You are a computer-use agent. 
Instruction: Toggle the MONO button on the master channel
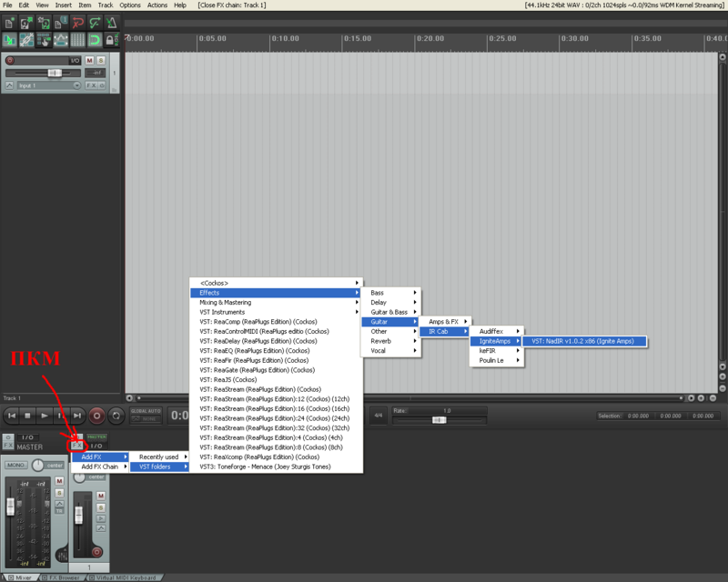point(16,465)
